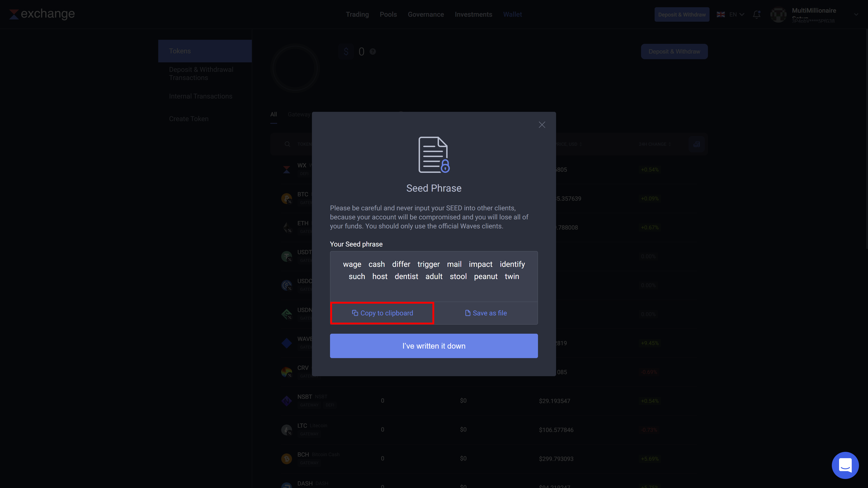Open Deposit & Withdrawal Transactions
This screenshot has height=488, width=868.
coord(201,73)
